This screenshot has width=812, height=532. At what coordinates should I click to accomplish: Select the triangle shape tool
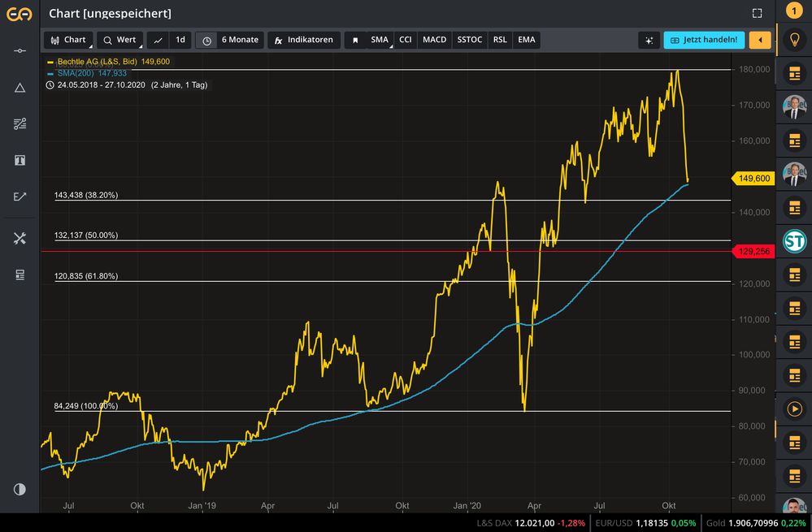20,87
